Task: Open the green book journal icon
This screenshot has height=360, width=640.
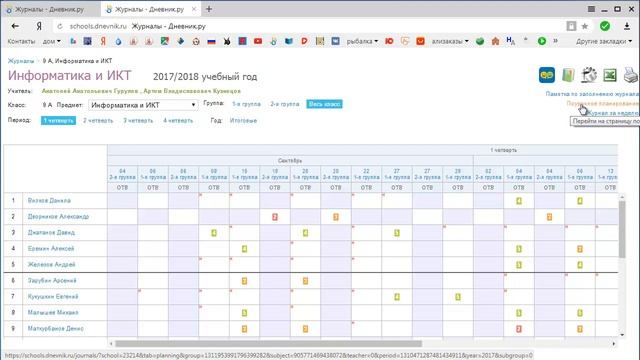Action: click(x=568, y=75)
